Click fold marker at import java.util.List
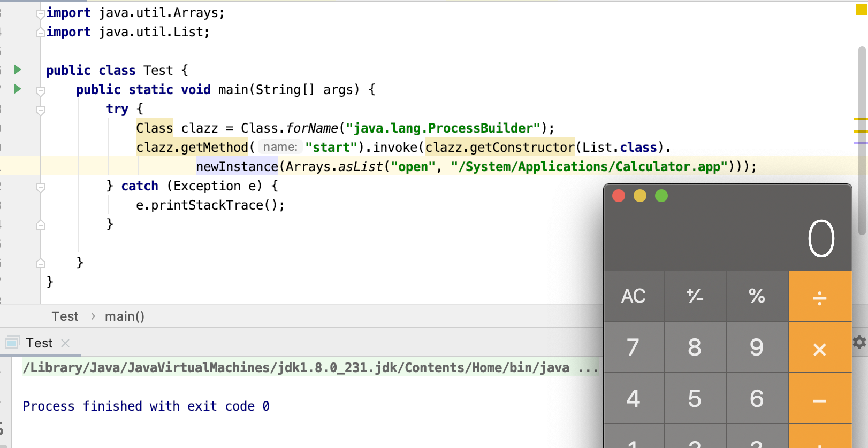Image resolution: width=868 pixels, height=448 pixels. [41, 33]
